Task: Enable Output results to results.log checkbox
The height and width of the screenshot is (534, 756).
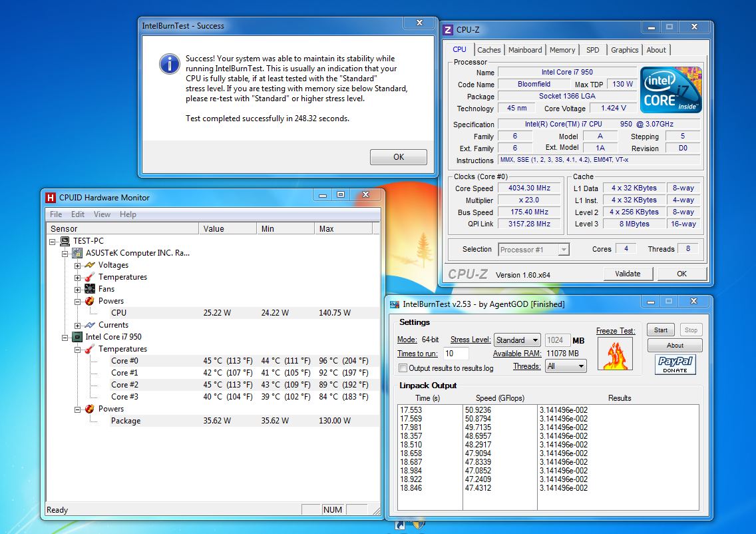Action: click(403, 368)
